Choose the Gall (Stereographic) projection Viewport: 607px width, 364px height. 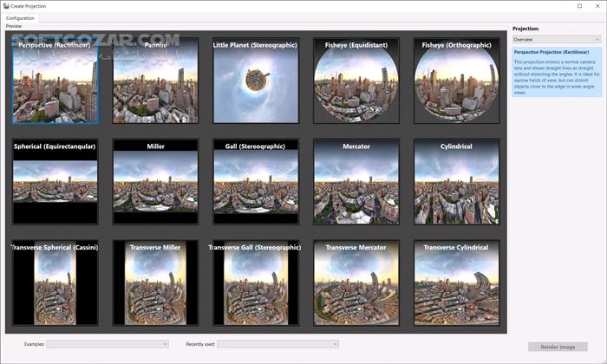tap(256, 182)
